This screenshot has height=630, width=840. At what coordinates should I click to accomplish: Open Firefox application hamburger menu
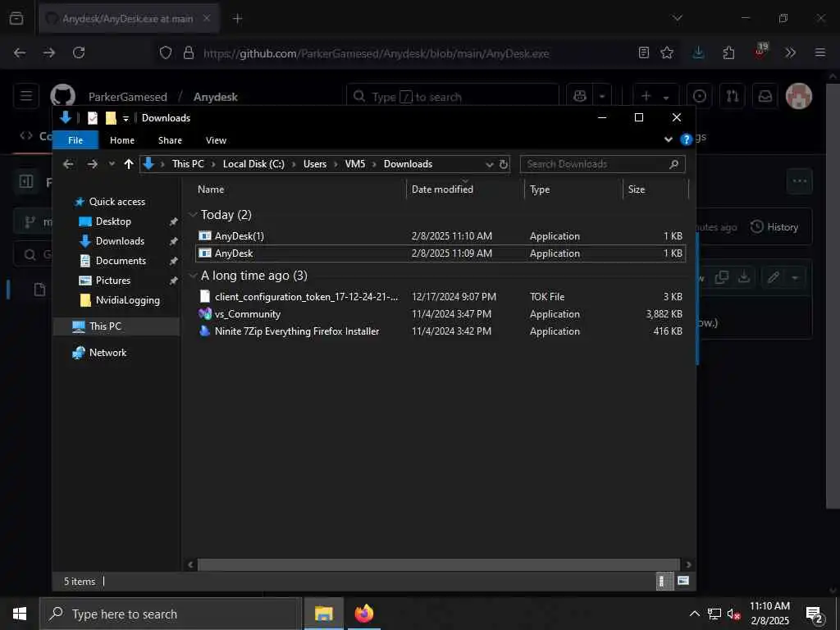(819, 52)
